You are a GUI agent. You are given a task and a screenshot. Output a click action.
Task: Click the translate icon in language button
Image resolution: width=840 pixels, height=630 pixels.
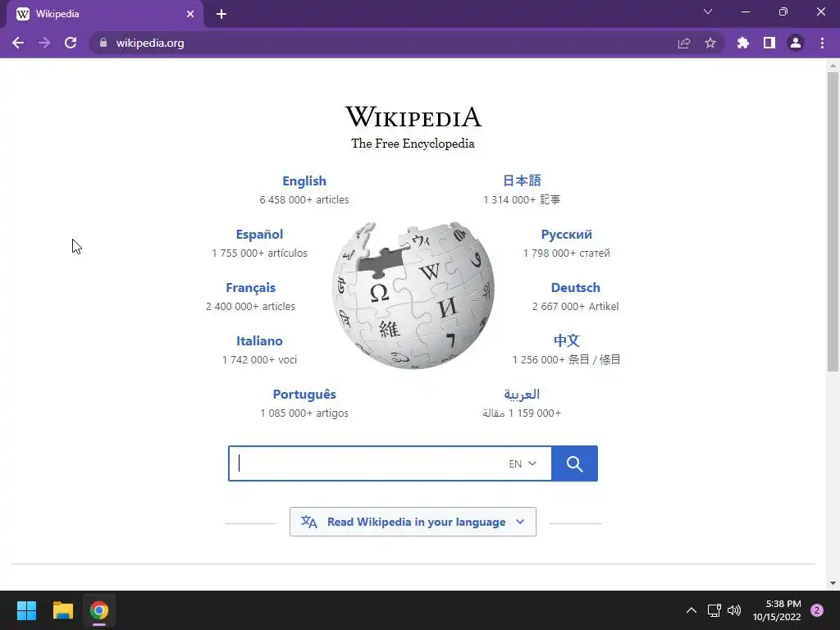pos(309,522)
